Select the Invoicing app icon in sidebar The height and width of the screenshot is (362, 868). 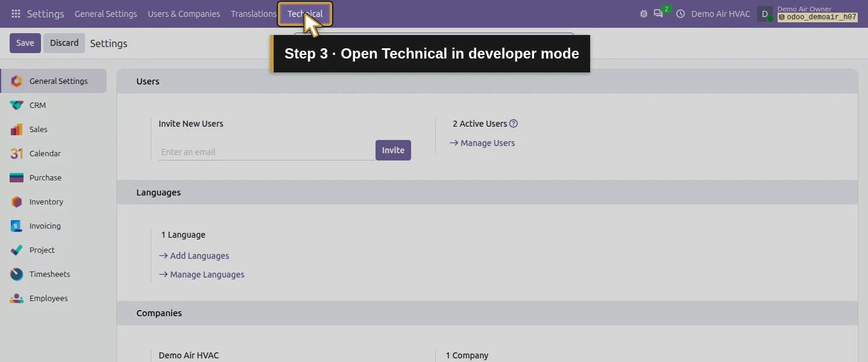pyautogui.click(x=17, y=226)
